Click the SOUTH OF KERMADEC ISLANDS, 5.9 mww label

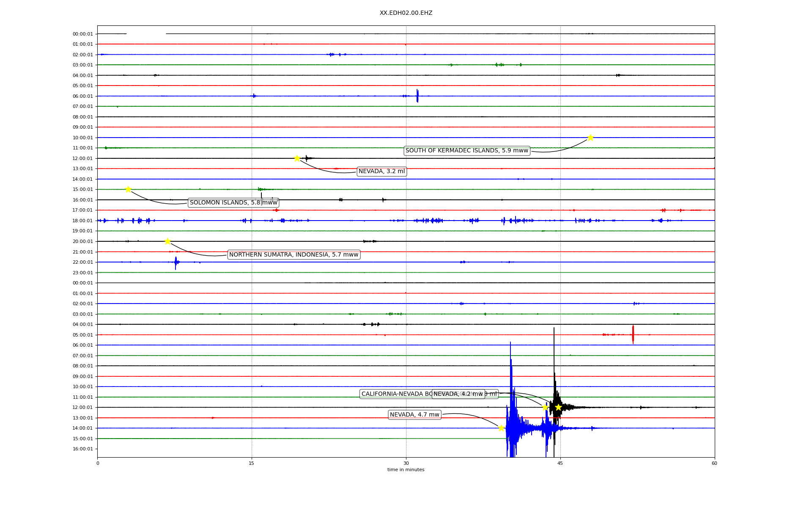coord(466,151)
